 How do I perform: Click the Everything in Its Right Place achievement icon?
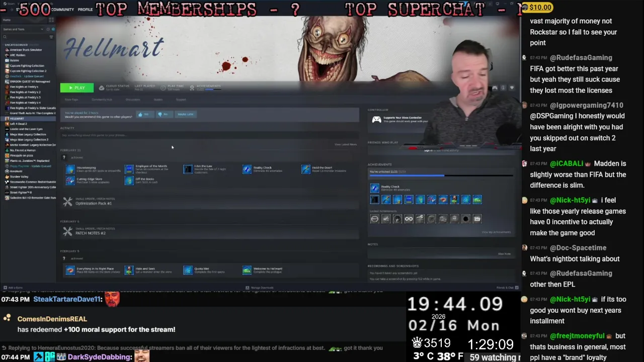[70, 270]
